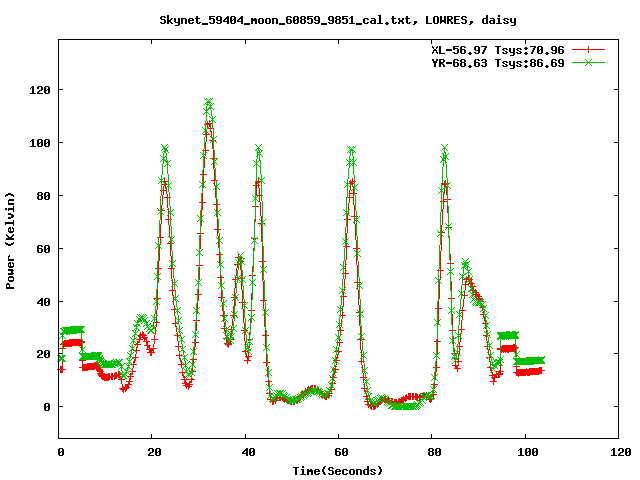
Task: Click the green legend line sample
Action: [588, 62]
